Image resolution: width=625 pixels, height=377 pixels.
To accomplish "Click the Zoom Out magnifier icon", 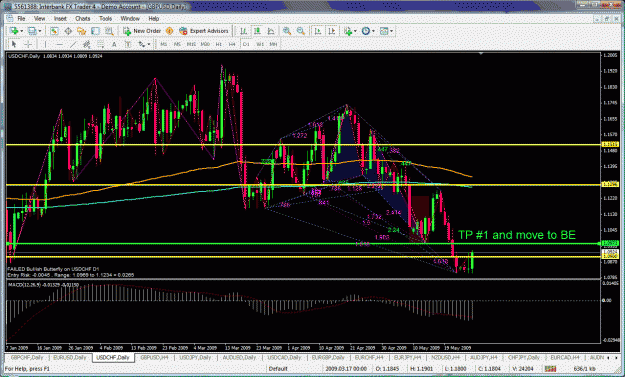I will 301,31.
